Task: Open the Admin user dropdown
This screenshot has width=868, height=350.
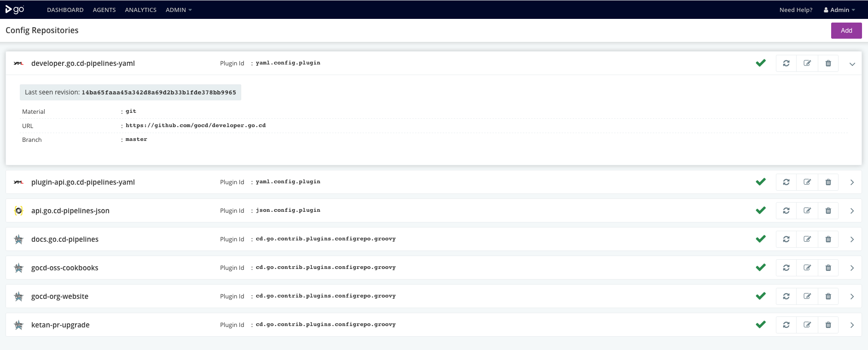Action: [x=839, y=10]
